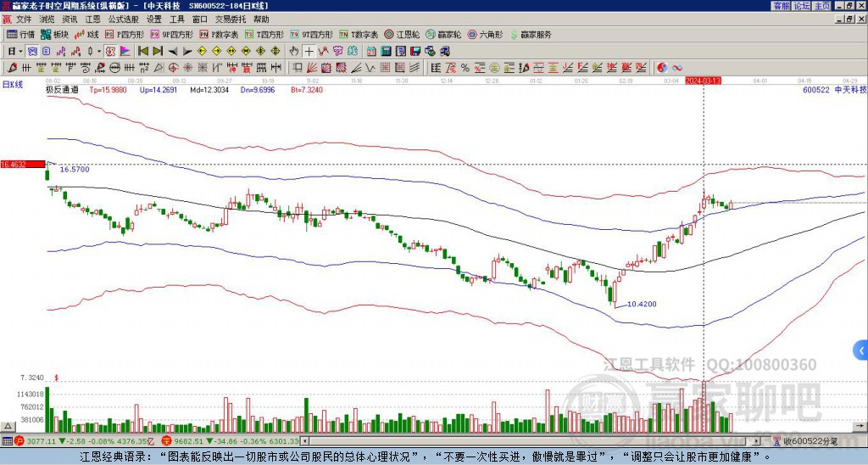
Task: Open the P四方形 tool
Action: [x=125, y=34]
